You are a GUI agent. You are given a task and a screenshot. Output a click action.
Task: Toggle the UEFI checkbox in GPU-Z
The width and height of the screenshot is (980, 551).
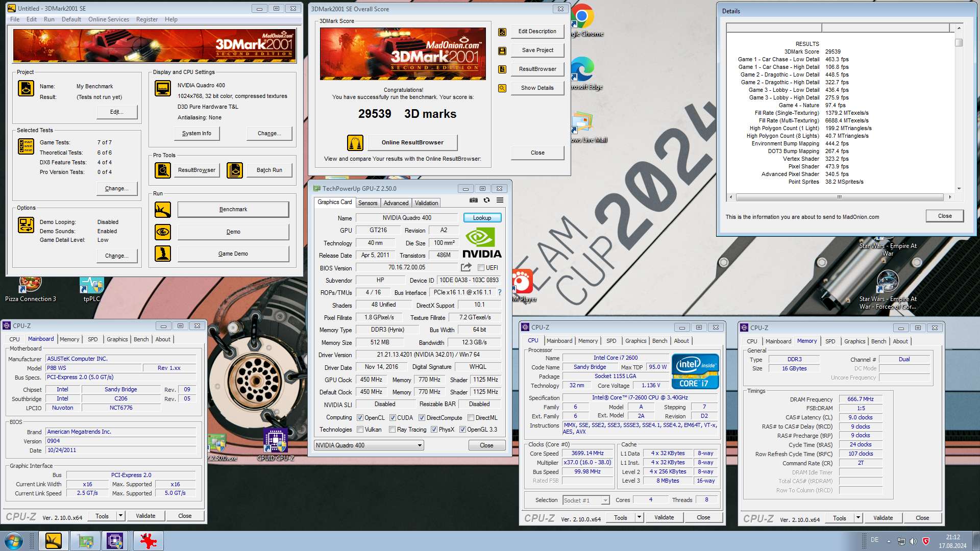481,268
